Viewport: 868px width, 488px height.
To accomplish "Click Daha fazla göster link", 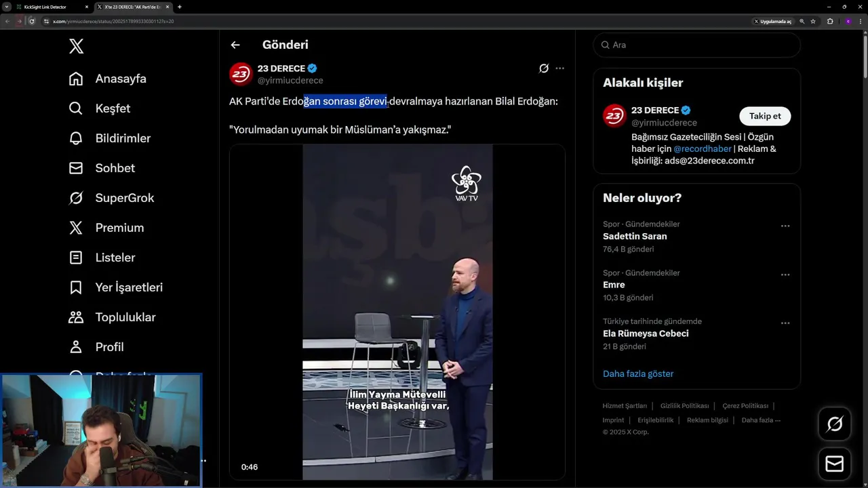I will click(x=638, y=373).
